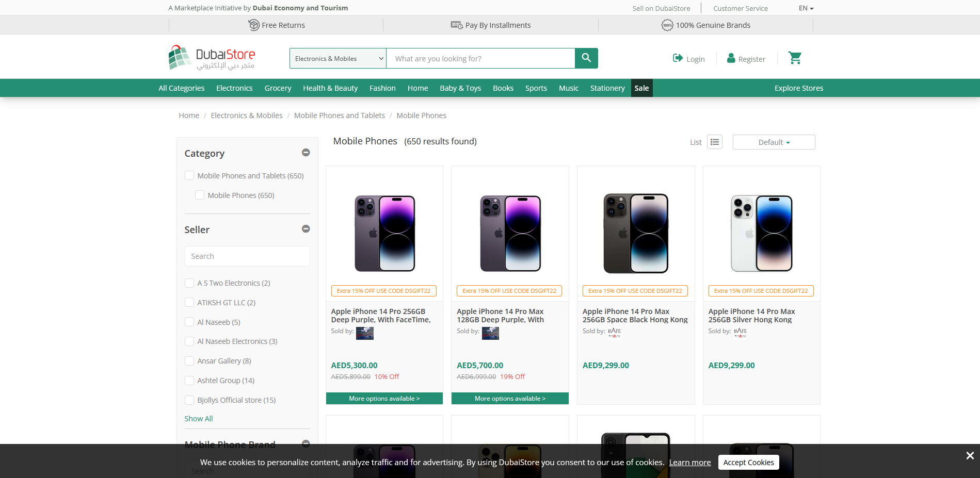This screenshot has width=980, height=478.
Task: Click the green search magnifier button
Action: tap(586, 58)
